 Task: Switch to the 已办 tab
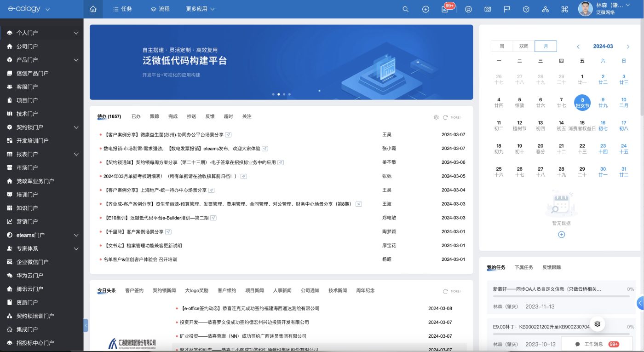136,117
